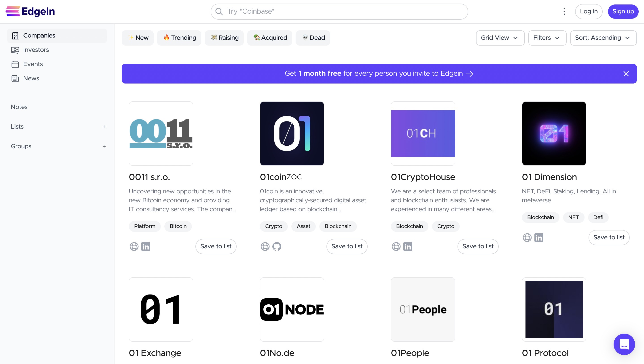Open the Sort: Ascending dropdown
644x364 pixels.
(x=603, y=38)
